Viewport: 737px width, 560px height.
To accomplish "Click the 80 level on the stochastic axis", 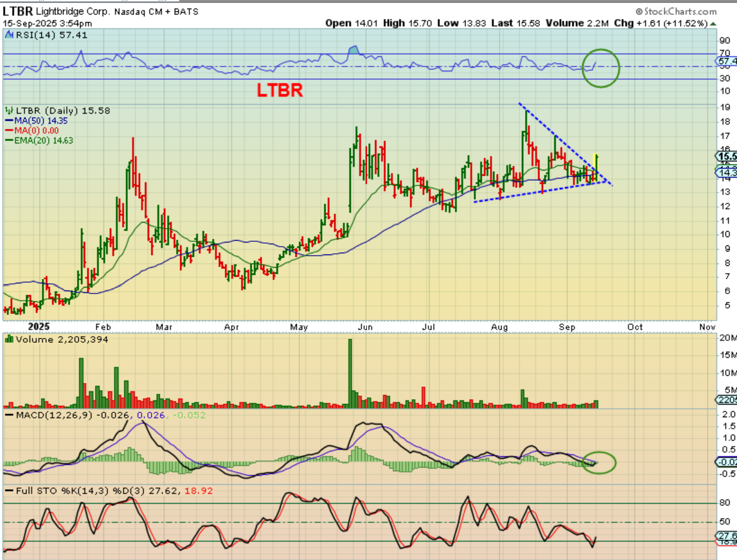I will 725,502.
